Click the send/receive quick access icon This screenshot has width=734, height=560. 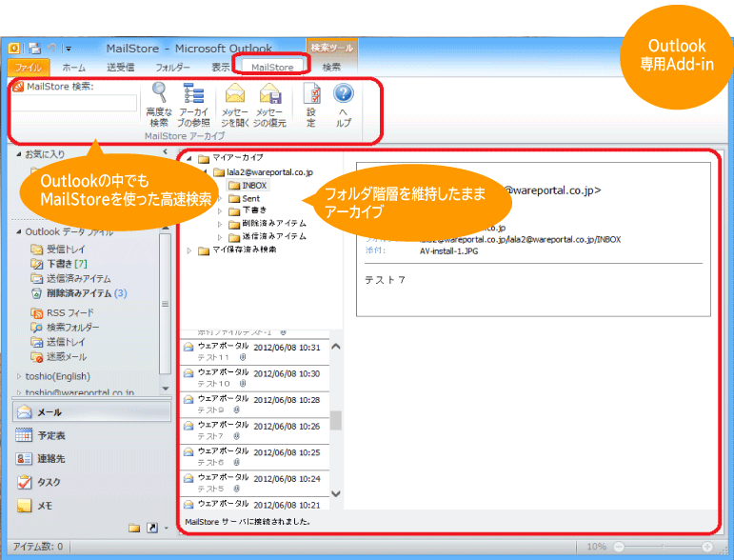pyautogui.click(x=35, y=48)
